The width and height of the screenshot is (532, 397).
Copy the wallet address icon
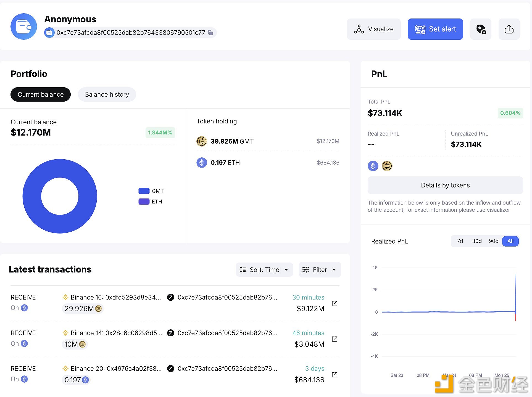click(210, 33)
